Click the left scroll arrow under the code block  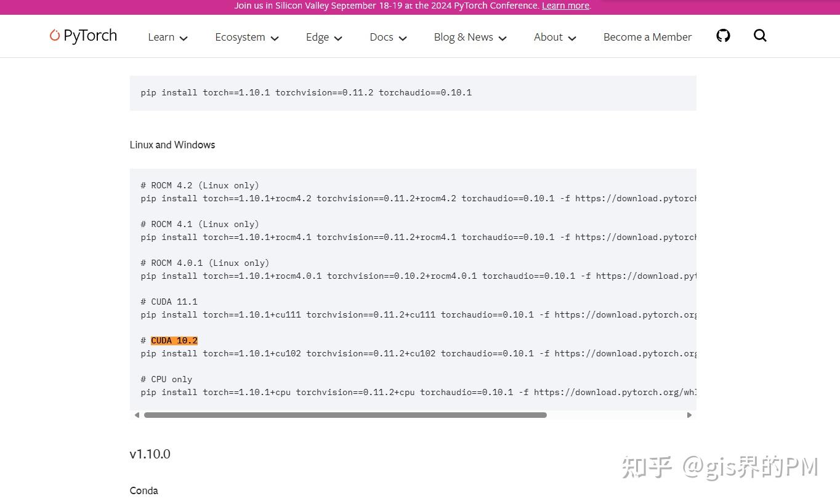pyautogui.click(x=137, y=415)
